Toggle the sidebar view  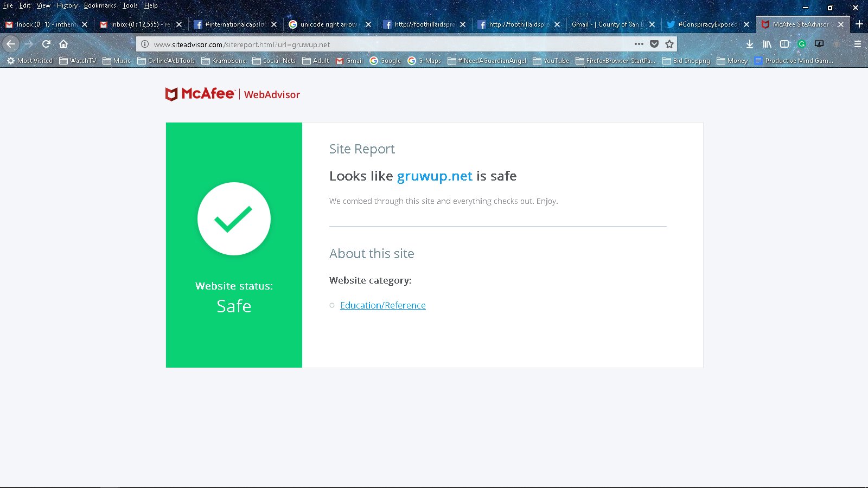point(784,44)
